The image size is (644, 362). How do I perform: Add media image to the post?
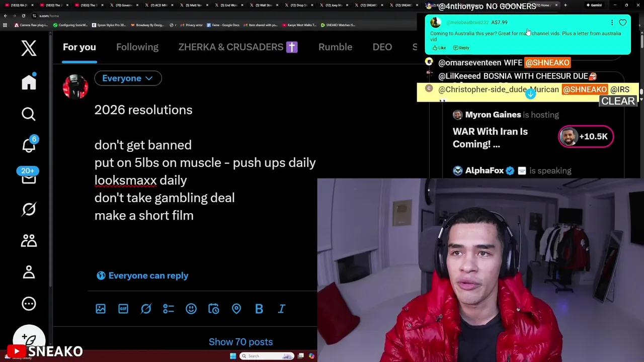coord(101,309)
